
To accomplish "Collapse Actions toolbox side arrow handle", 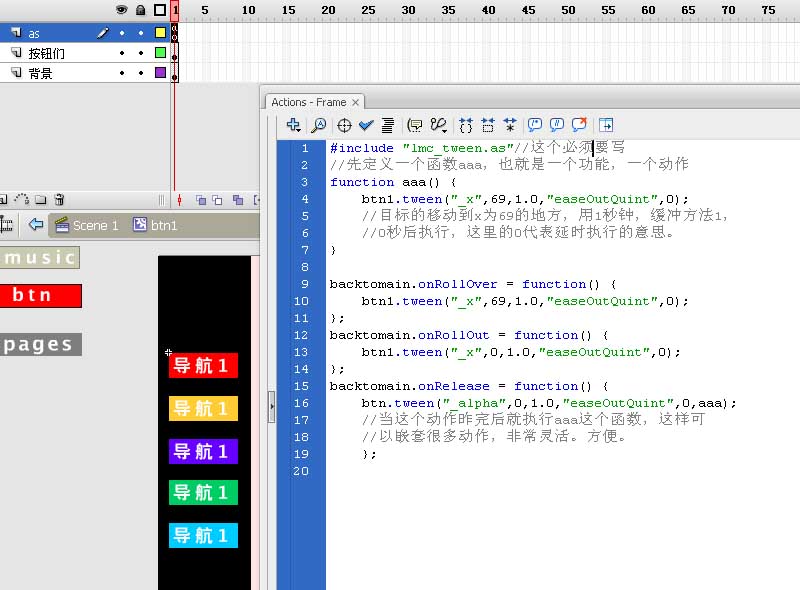I will point(271,407).
